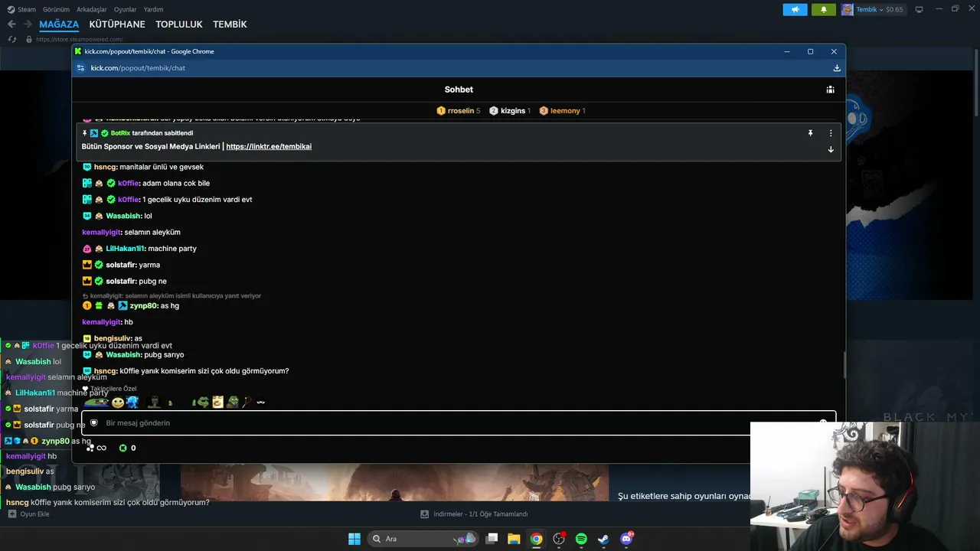Open the Arkadaşlar menu in Steam
Image resolution: width=980 pixels, height=551 pixels.
[92, 9]
